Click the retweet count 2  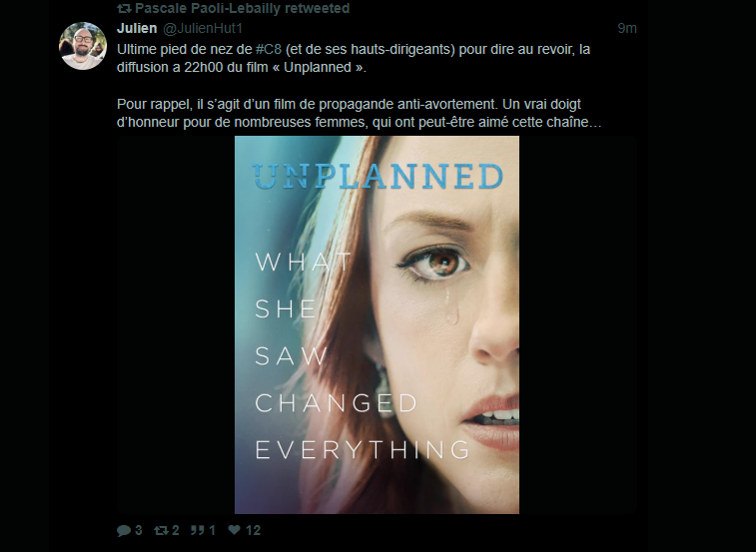pos(176,531)
